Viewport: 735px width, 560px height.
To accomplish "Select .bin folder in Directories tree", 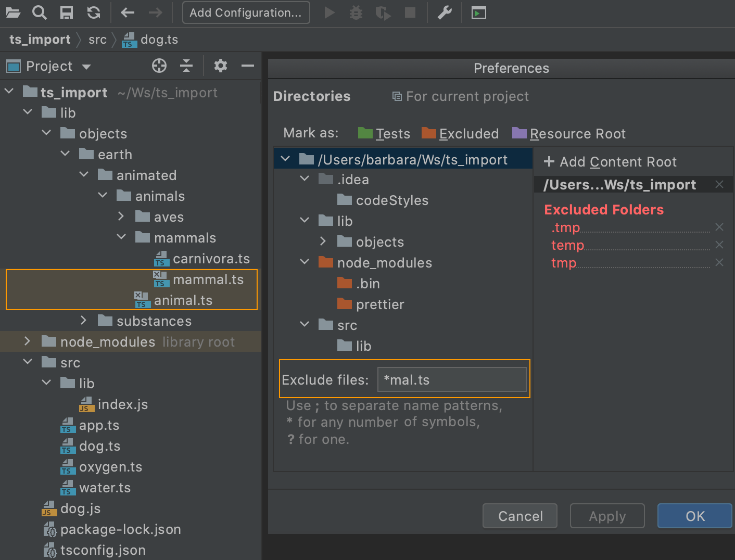I will coord(359,284).
